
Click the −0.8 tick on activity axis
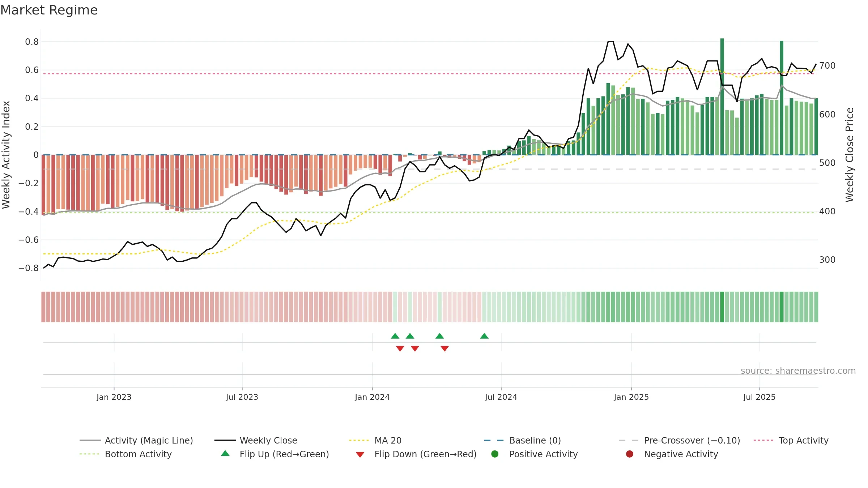point(29,268)
